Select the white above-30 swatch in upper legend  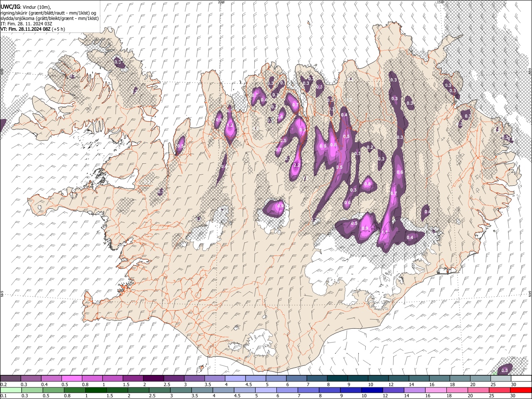[521, 378]
